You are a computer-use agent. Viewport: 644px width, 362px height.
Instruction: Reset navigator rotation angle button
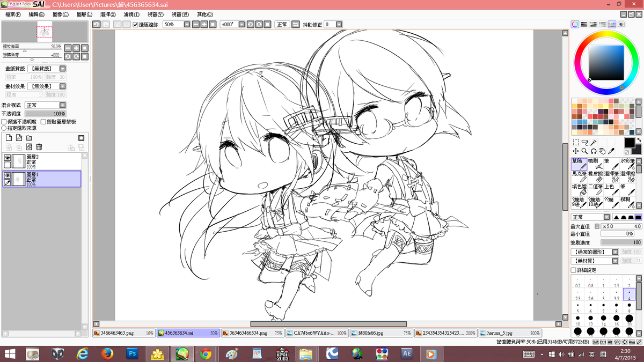pyautogui.click(x=85, y=56)
